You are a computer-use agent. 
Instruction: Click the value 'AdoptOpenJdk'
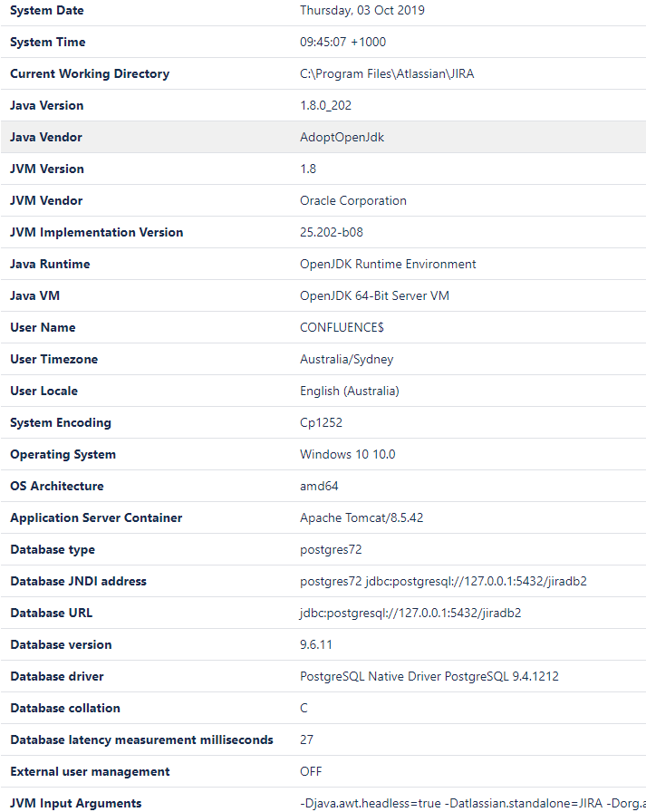342,137
